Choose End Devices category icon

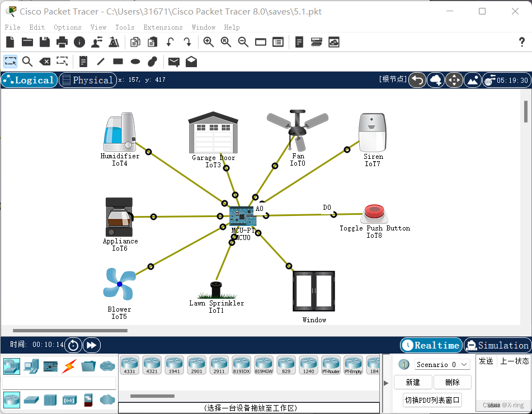point(31,366)
